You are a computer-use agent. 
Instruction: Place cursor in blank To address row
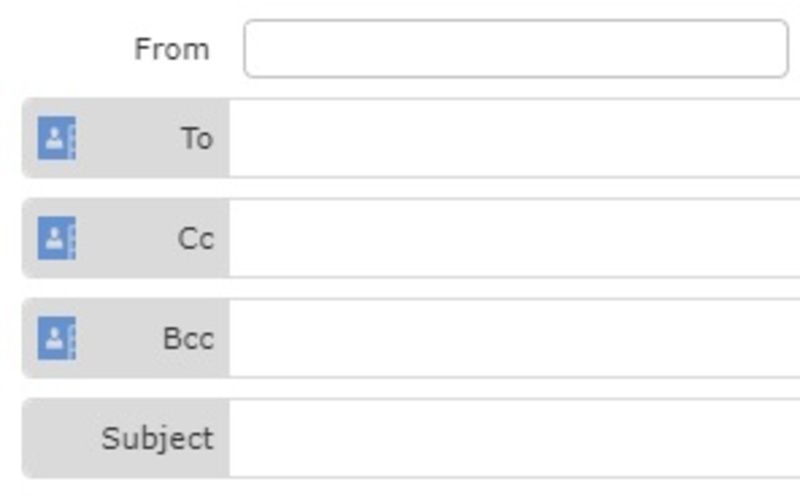pos(515,138)
